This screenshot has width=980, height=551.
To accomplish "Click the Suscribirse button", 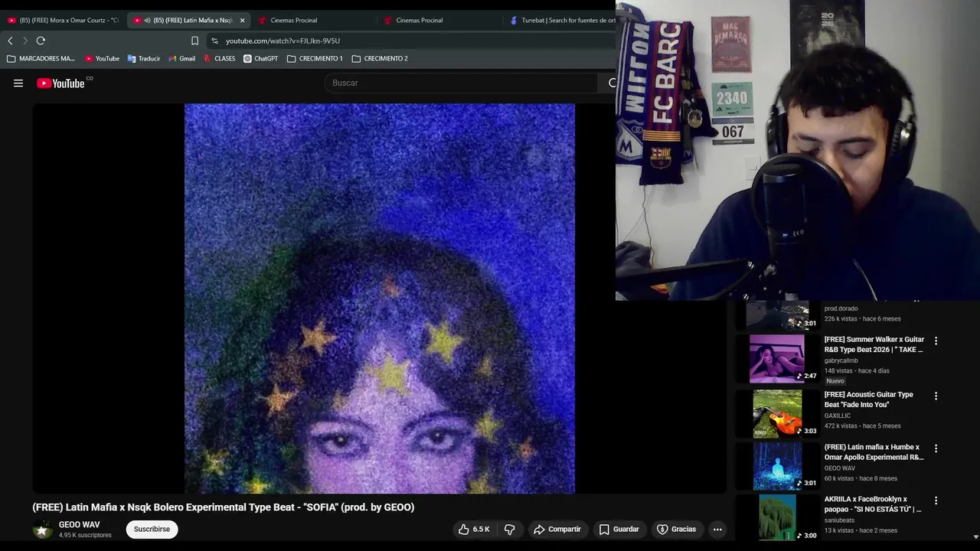I will (152, 530).
